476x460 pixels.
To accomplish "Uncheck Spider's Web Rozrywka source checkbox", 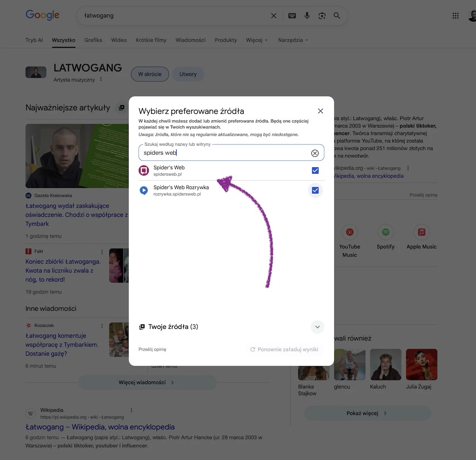I will pos(315,190).
